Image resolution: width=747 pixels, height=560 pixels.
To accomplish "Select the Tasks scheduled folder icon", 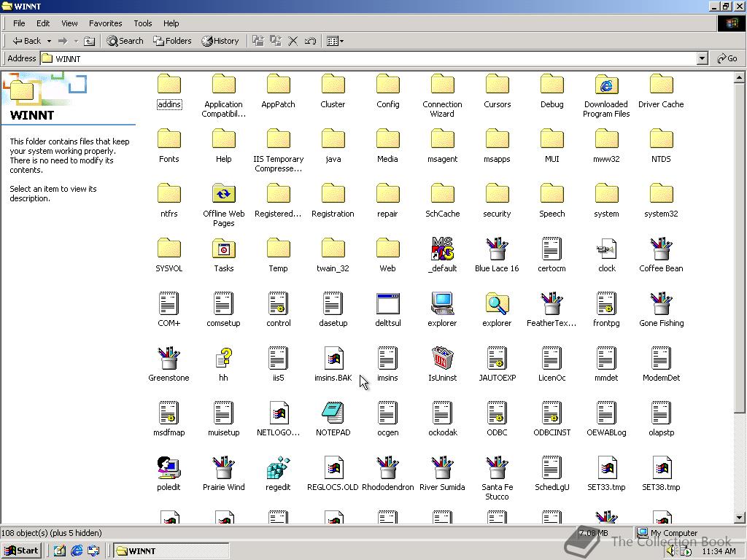I will click(x=223, y=249).
